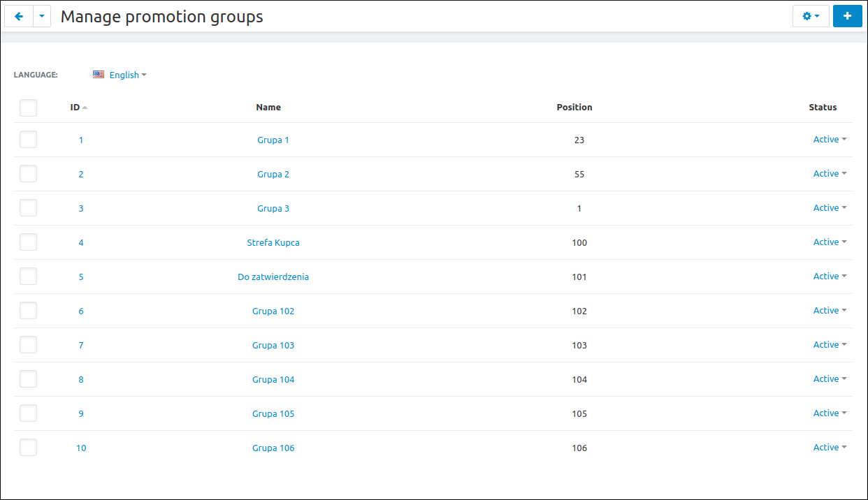This screenshot has height=500, width=868.
Task: Open the Grupa 2 promotion group
Action: click(273, 174)
